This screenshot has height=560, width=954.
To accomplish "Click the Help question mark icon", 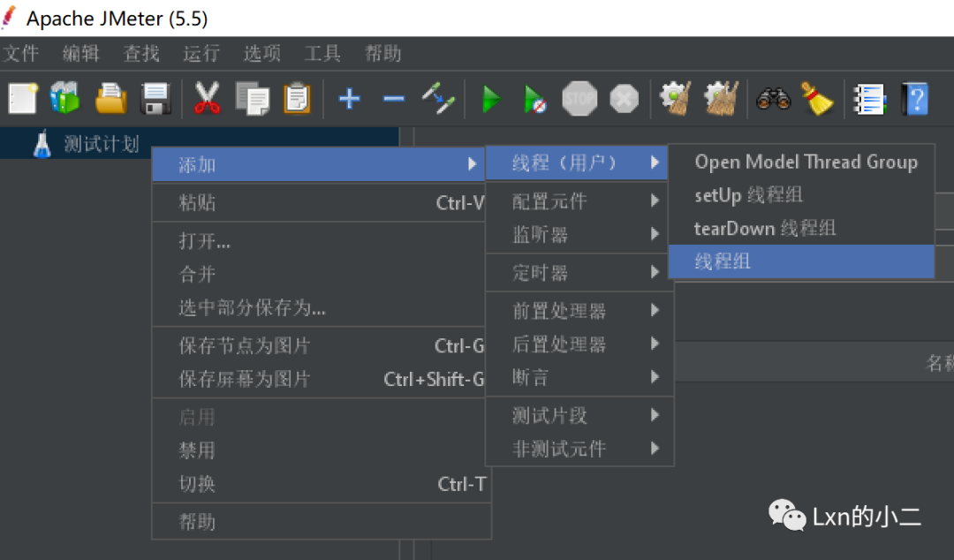I will pos(915,99).
